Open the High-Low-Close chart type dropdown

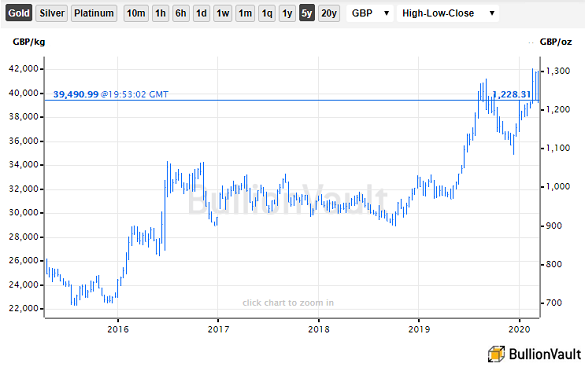tap(448, 13)
